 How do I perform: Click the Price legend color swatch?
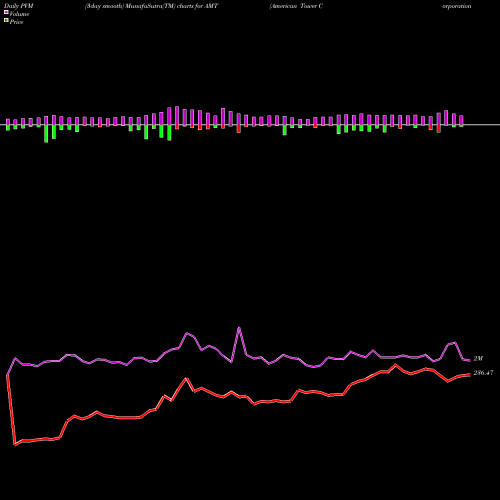[x=6, y=21]
